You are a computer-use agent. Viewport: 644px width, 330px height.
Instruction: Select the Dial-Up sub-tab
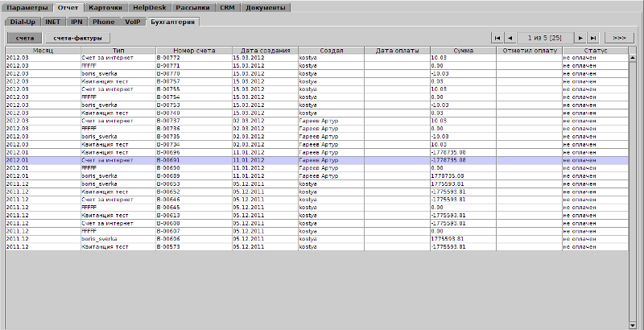22,21
